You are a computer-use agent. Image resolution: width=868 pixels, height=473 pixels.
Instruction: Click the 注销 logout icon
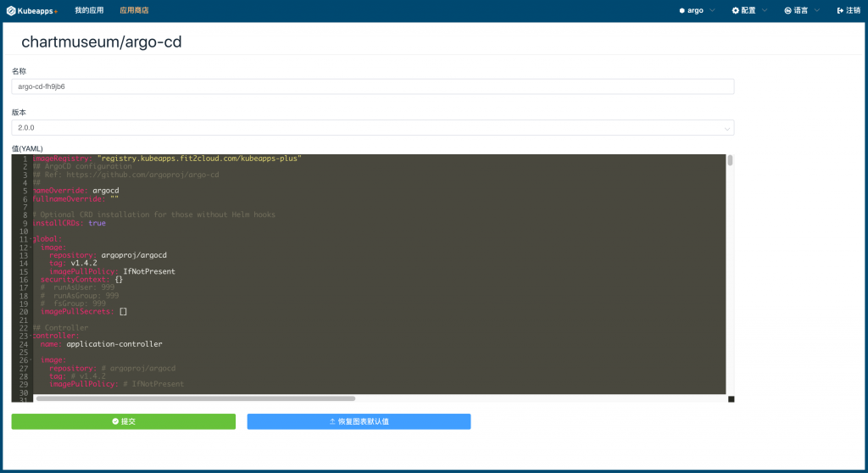coord(840,10)
